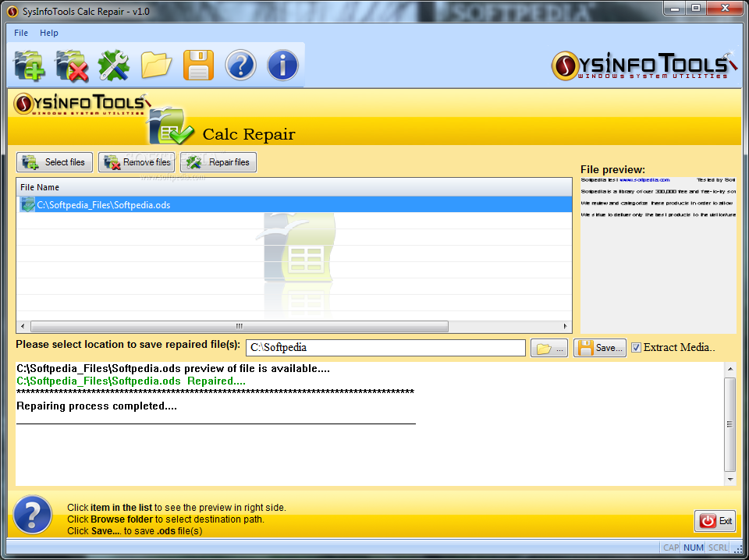749x560 pixels.
Task: Click the repair wrench-and-gear toolbar icon
Action: [x=114, y=66]
